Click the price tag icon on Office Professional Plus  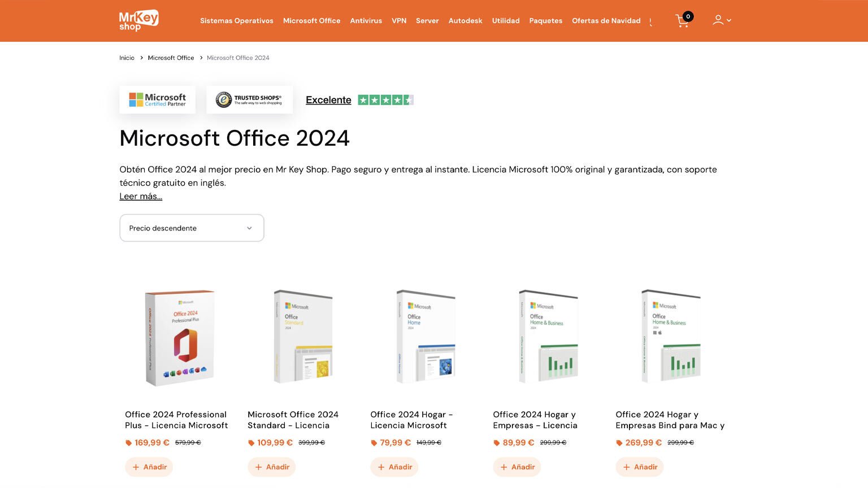point(128,443)
